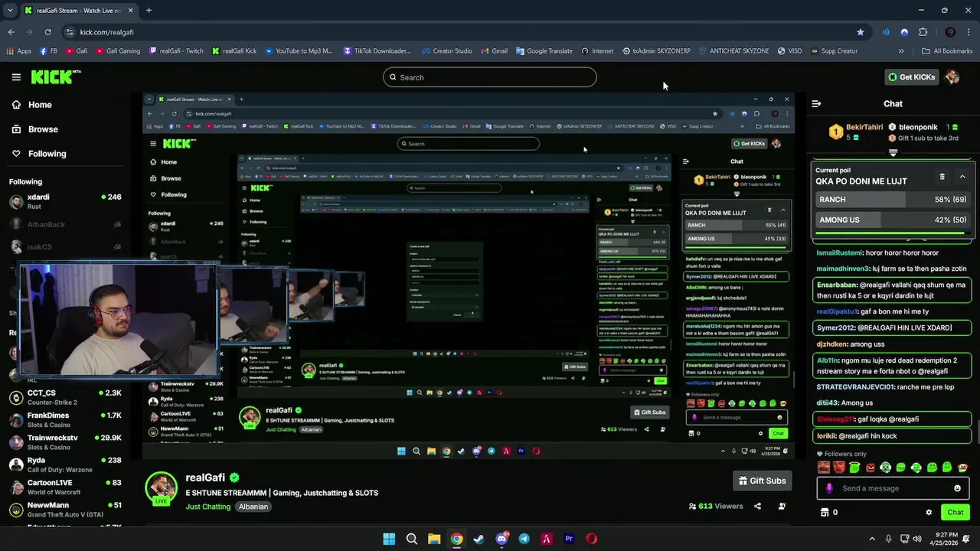Open the Trainwreckstv recommended channel

[65, 442]
